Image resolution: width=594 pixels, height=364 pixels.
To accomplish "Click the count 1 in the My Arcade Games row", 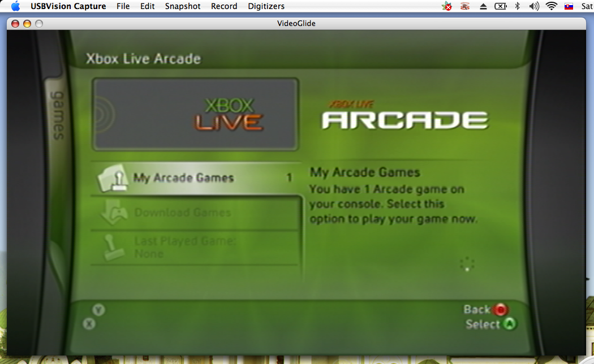I will tap(289, 178).
